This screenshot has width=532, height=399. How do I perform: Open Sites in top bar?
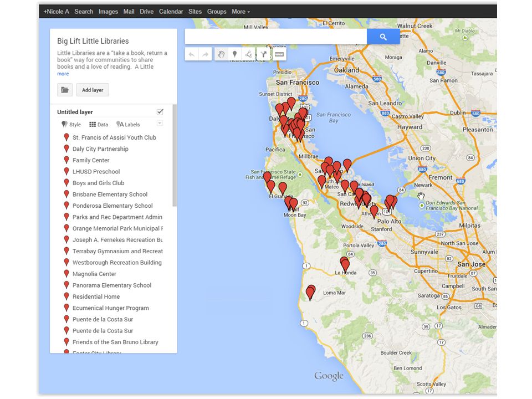coord(195,12)
